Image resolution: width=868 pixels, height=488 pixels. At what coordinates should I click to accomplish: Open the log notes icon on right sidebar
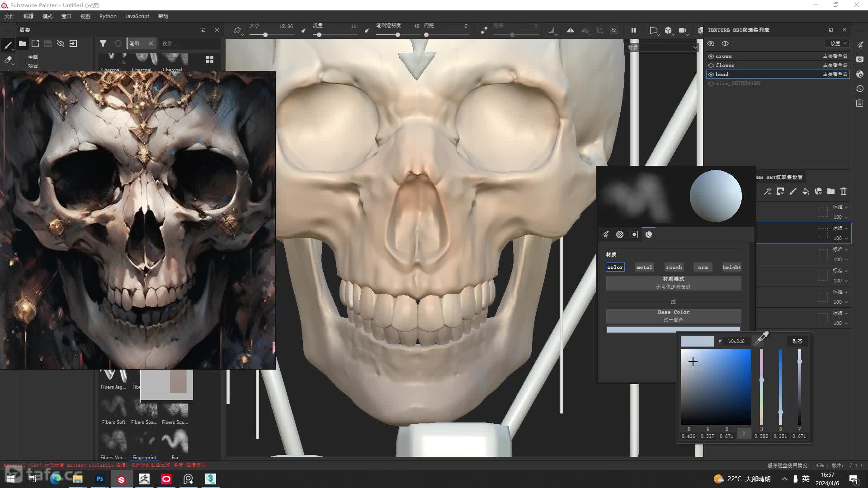860,103
